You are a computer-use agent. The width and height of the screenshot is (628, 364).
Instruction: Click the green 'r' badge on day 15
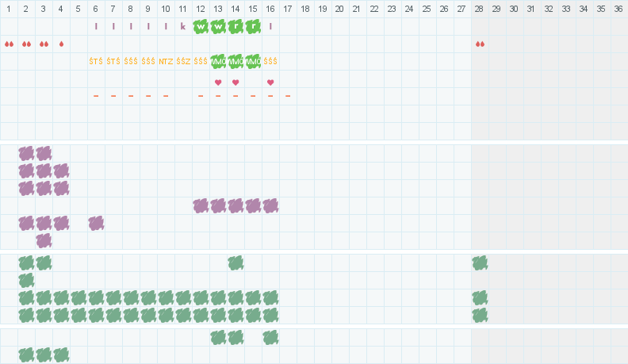point(253,26)
